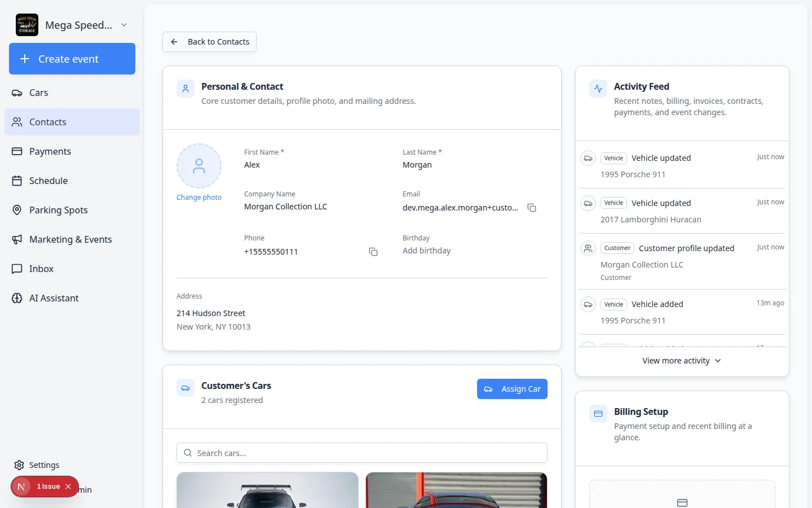The height and width of the screenshot is (508, 812).
Task: Click the Settings gear icon
Action: (x=19, y=465)
